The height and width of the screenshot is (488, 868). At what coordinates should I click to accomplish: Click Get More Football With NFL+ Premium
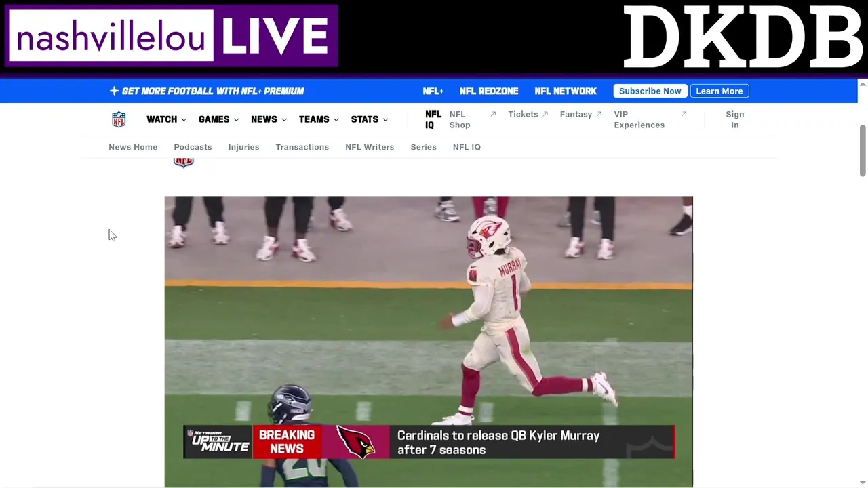(x=213, y=91)
